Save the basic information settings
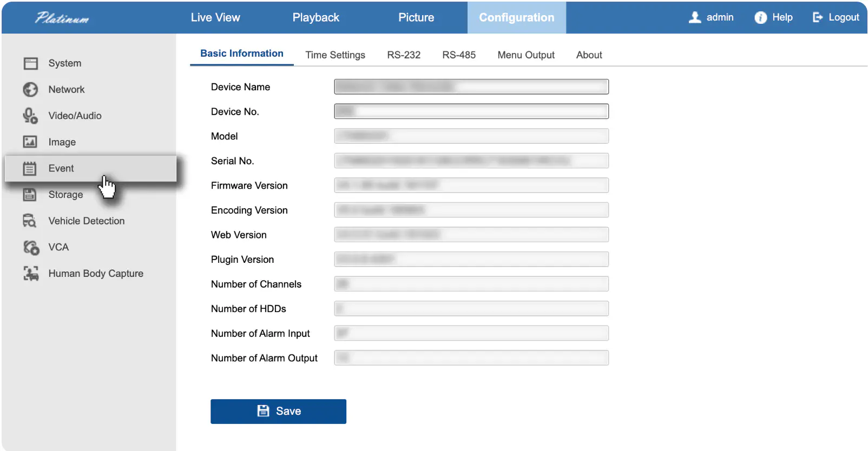The width and height of the screenshot is (868, 451). pos(278,412)
